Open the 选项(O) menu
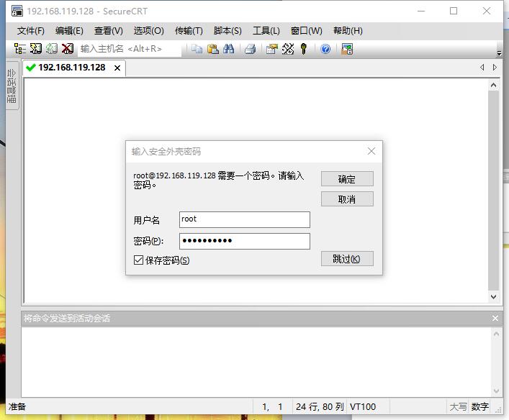Image resolution: width=509 pixels, height=420 pixels. click(149, 31)
